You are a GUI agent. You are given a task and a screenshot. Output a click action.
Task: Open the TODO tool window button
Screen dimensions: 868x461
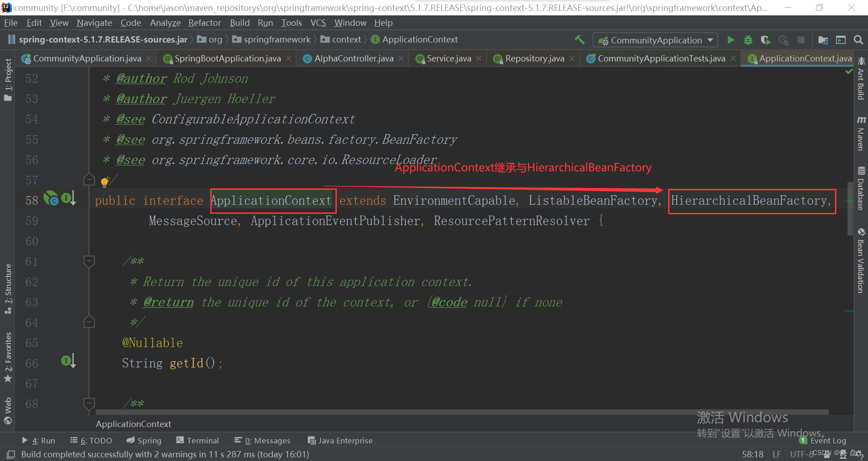91,441
